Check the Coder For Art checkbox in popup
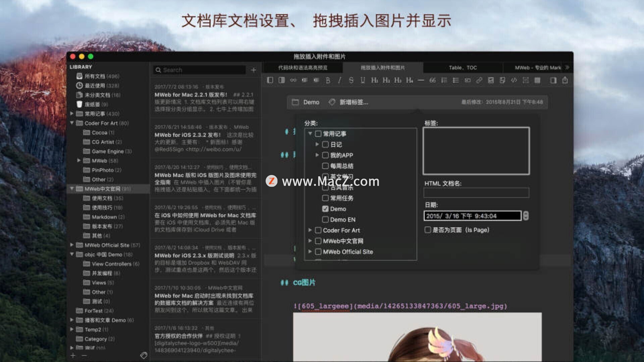Screen dimensions: 644x362 pos(318,230)
